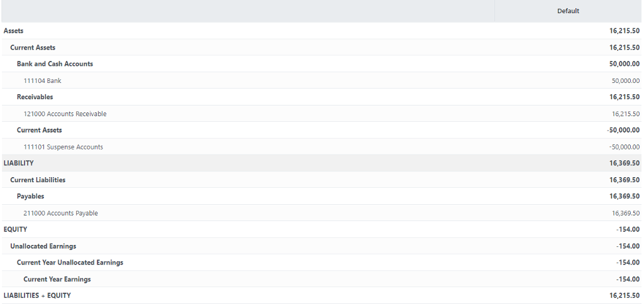The image size is (644, 304).
Task: Collapse the EQUITY section row
Action: tap(16, 229)
